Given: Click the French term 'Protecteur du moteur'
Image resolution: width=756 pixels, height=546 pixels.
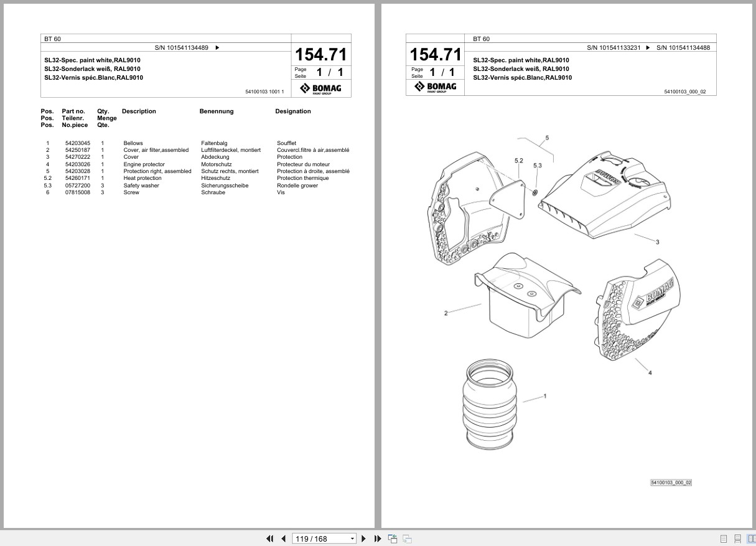Looking at the screenshot, I should coord(304,164).
